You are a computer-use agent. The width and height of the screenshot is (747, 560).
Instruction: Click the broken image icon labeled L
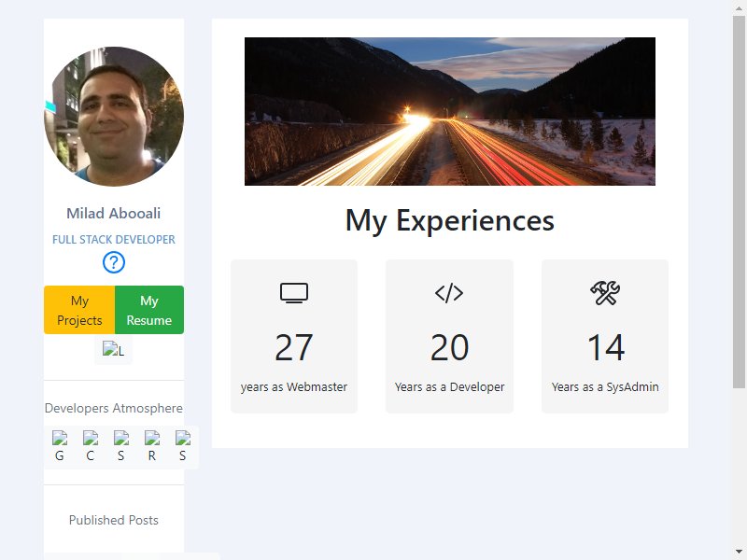click(x=113, y=349)
